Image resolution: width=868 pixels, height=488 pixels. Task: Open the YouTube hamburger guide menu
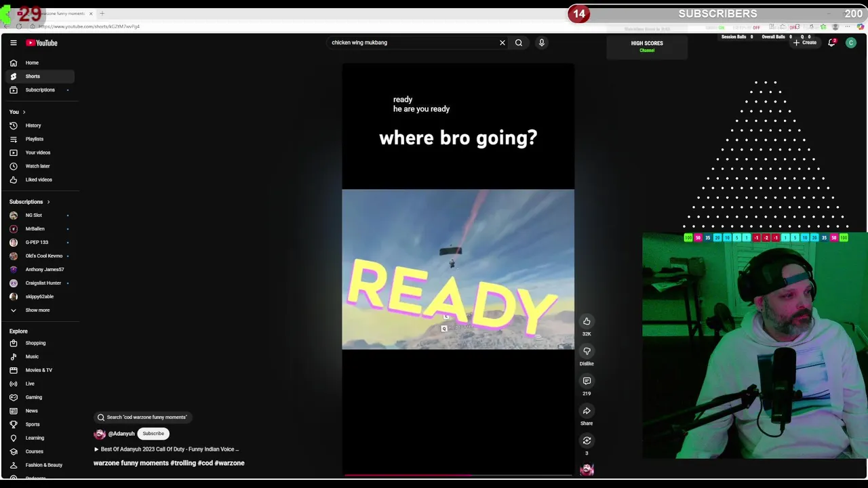(13, 43)
